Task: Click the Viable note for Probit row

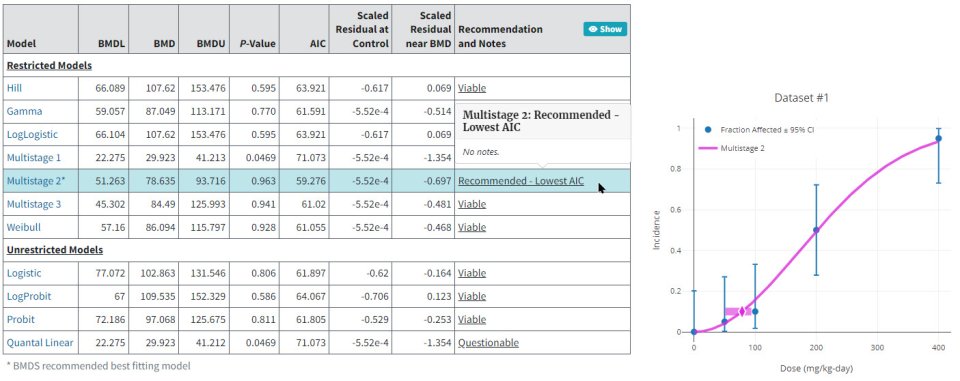Action: (472, 320)
